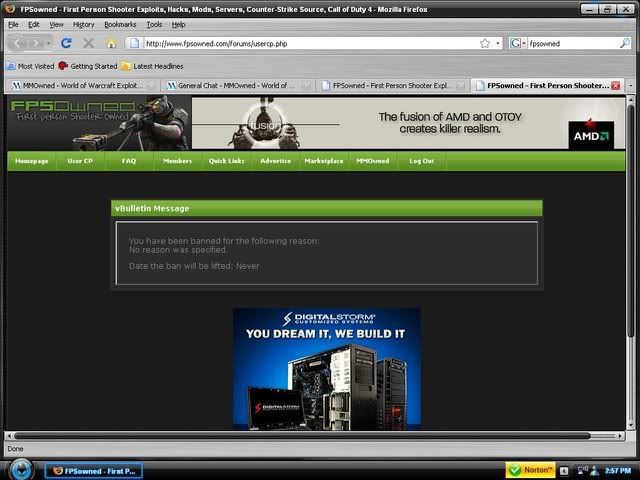Screen dimensions: 640x480
Task: Click the URL address bar field
Action: pos(311,43)
